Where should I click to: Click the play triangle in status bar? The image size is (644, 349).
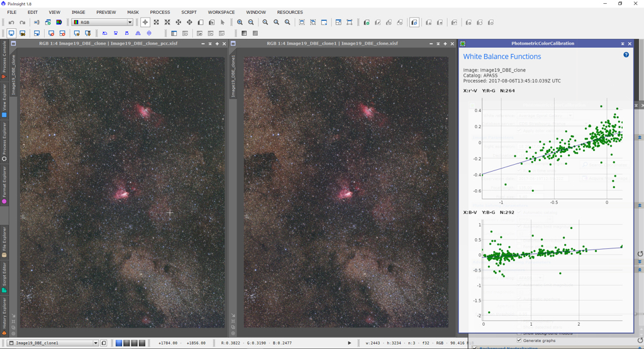point(350,343)
